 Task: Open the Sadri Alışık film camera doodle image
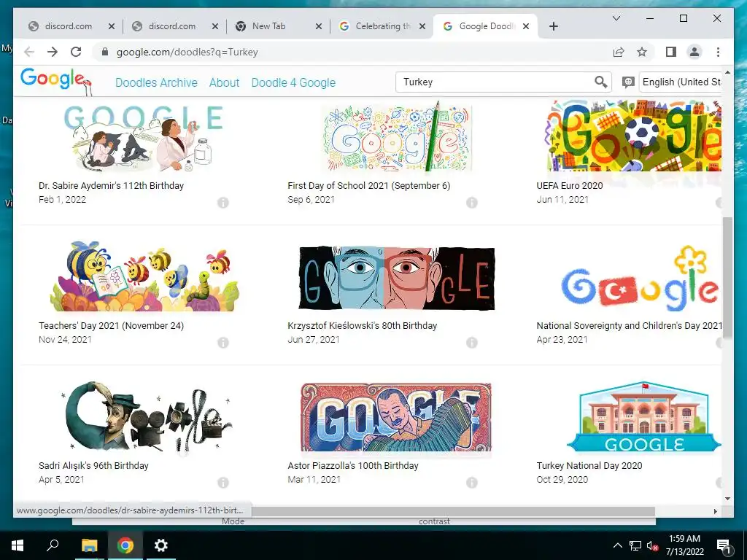pyautogui.click(x=147, y=416)
